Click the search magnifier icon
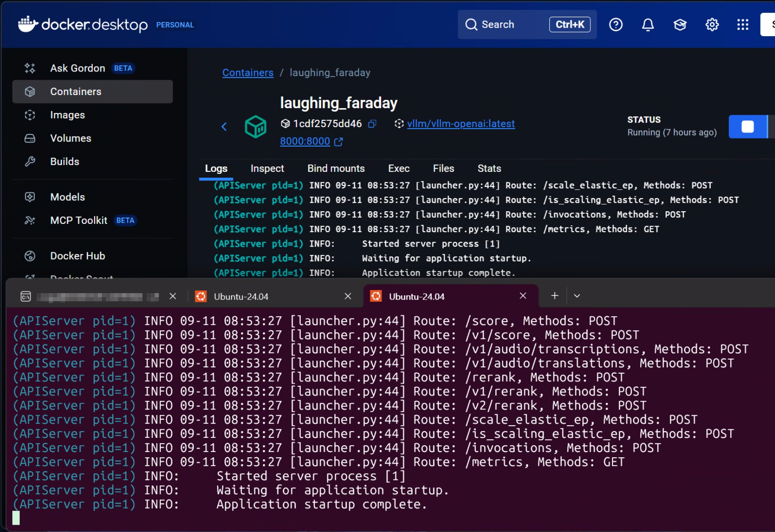775x532 pixels. pyautogui.click(x=471, y=24)
